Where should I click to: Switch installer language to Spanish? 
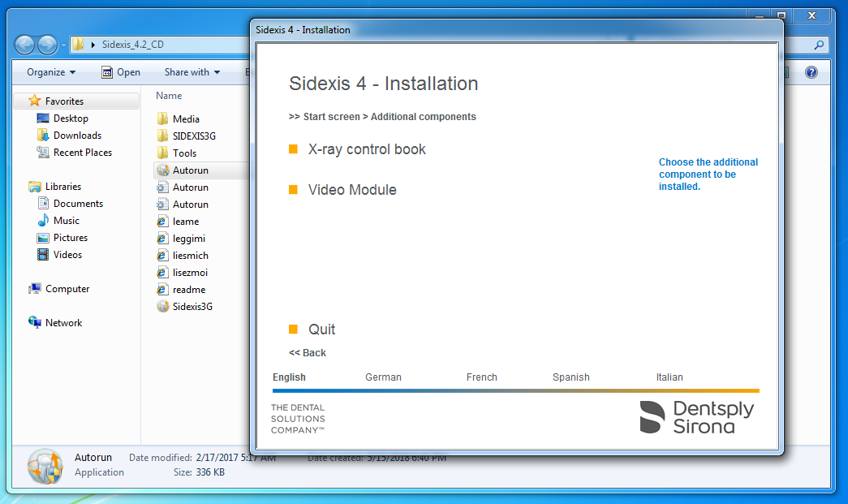(570, 377)
